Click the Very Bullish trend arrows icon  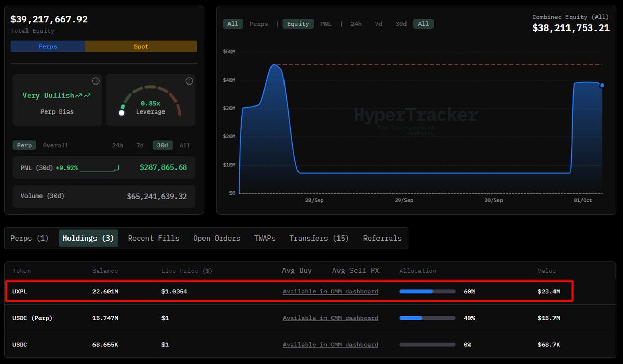point(83,96)
